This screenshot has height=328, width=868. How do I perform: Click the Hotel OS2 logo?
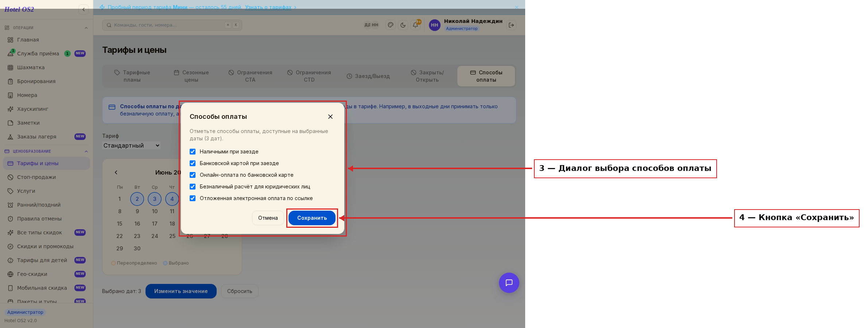[x=19, y=9]
